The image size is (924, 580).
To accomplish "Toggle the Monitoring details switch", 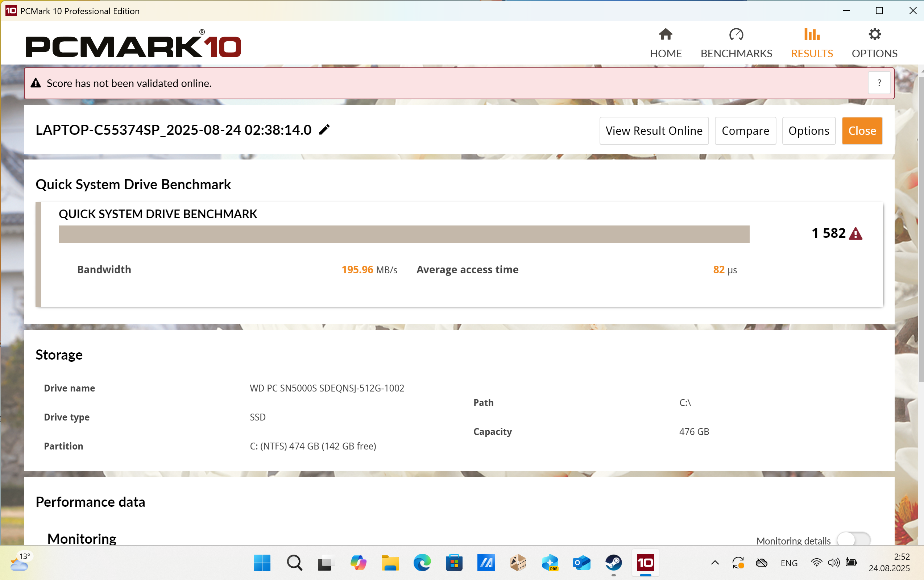I will [x=853, y=539].
